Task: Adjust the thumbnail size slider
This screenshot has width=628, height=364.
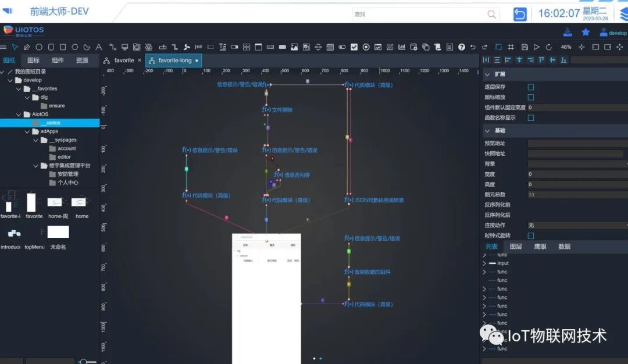Action: click(x=83, y=362)
